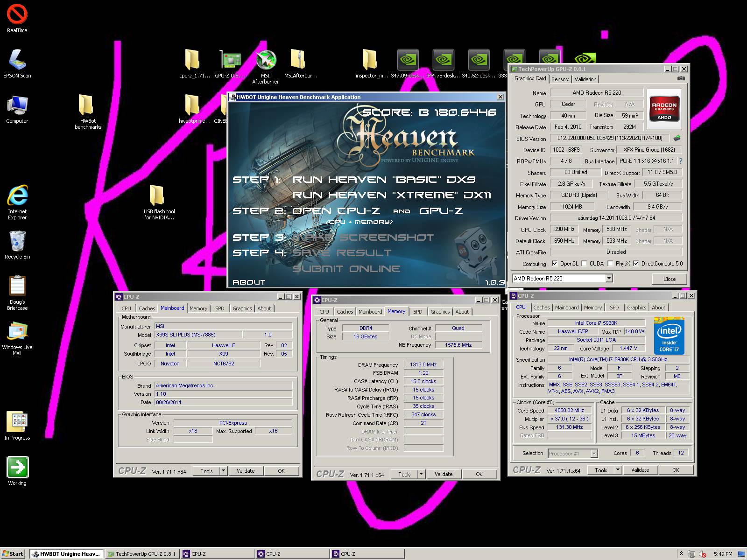Click bus interface question mark in GPU-Z
The width and height of the screenshot is (747, 560).
[x=680, y=161]
